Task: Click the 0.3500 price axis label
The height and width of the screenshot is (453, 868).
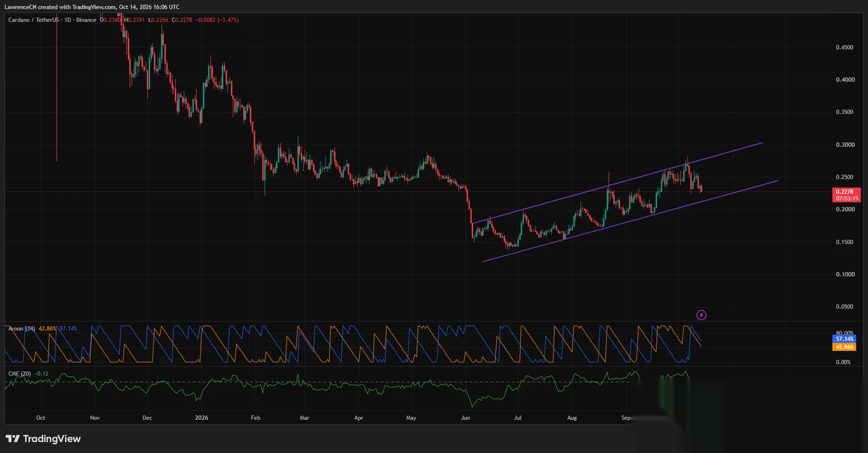Action: [x=845, y=112]
